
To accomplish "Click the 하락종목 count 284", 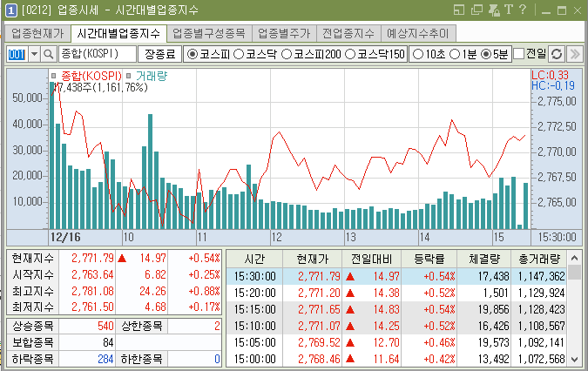I will pos(105,359).
